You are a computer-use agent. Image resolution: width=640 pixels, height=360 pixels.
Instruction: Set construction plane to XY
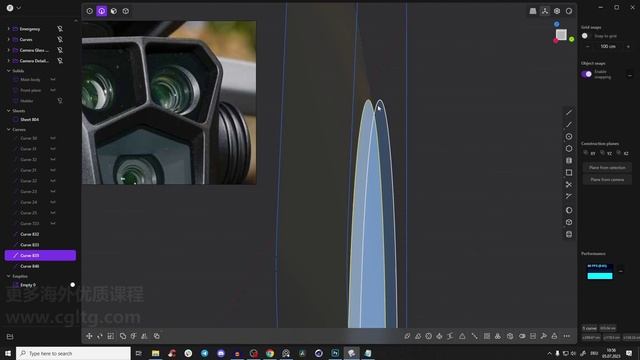(590, 153)
